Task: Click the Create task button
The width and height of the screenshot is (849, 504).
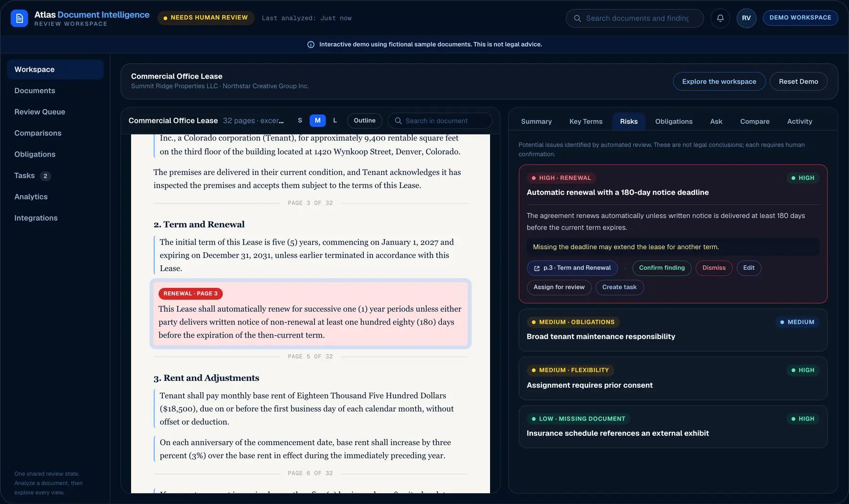Action: pos(619,287)
